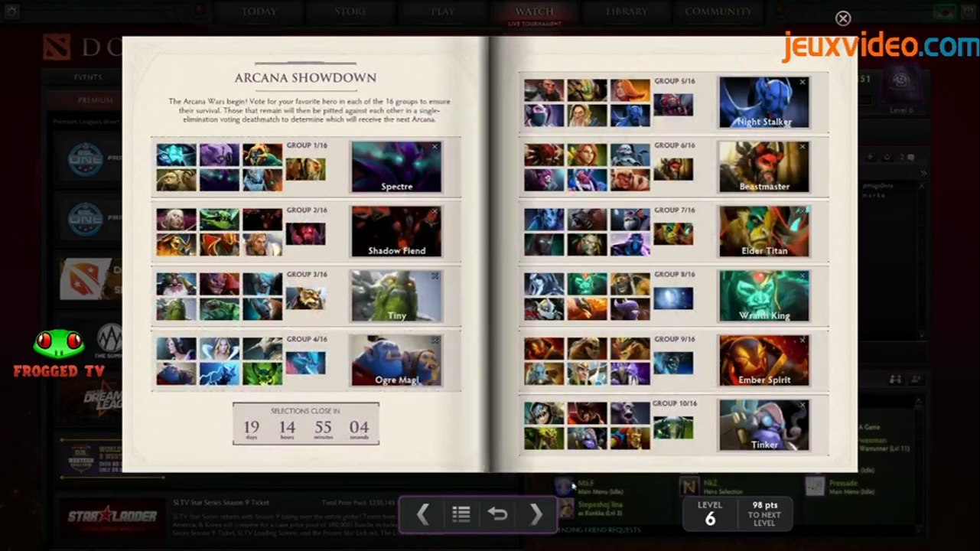Image resolution: width=980 pixels, height=551 pixels.
Task: Pick the small Ember Spirit portrait in Group 9/16
Action: (x=544, y=349)
